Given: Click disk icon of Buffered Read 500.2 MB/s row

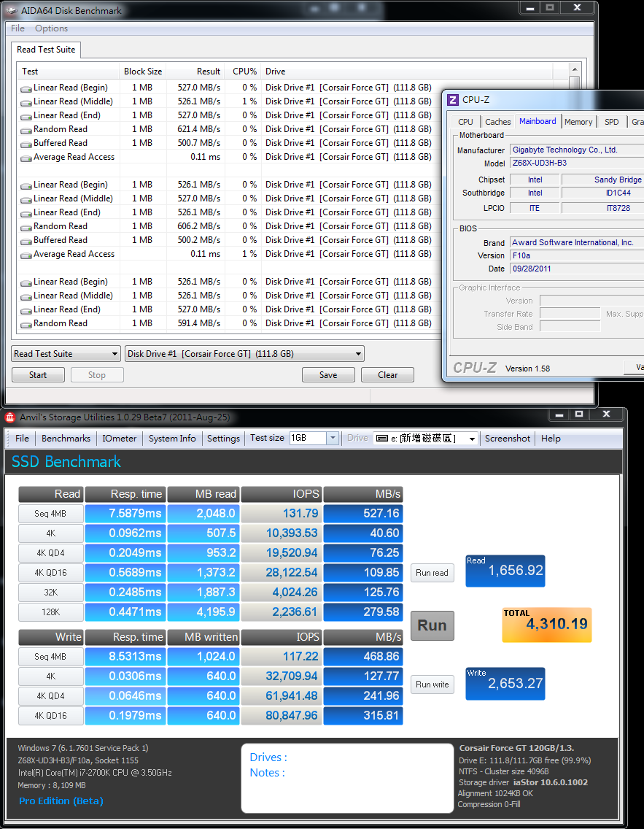Looking at the screenshot, I should click(26, 241).
